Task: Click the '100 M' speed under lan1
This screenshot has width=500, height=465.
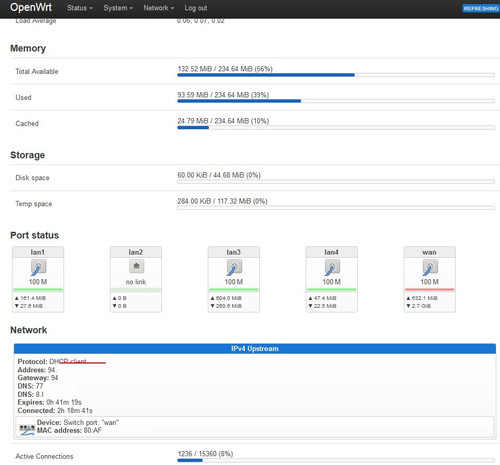Action: tap(38, 282)
